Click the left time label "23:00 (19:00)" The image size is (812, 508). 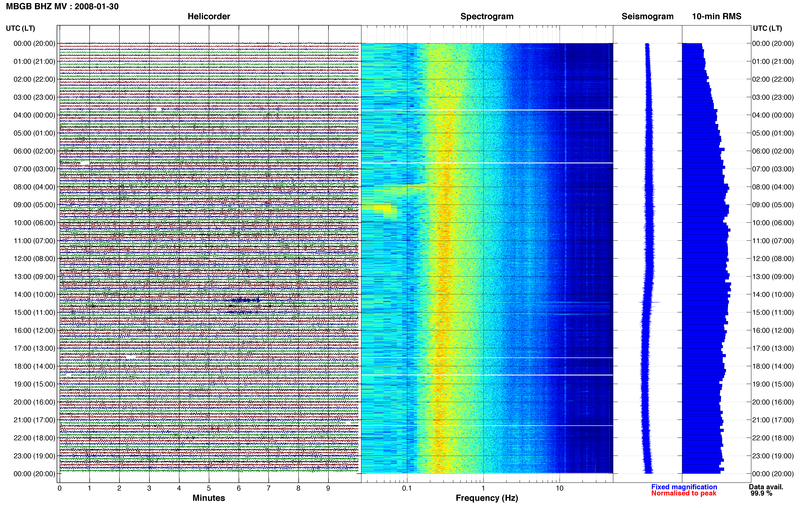34,456
